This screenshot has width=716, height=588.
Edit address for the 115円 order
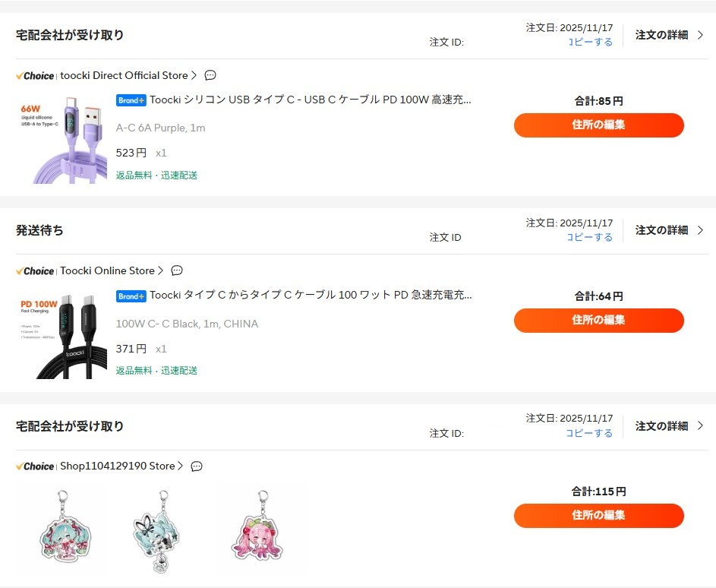[x=598, y=516]
